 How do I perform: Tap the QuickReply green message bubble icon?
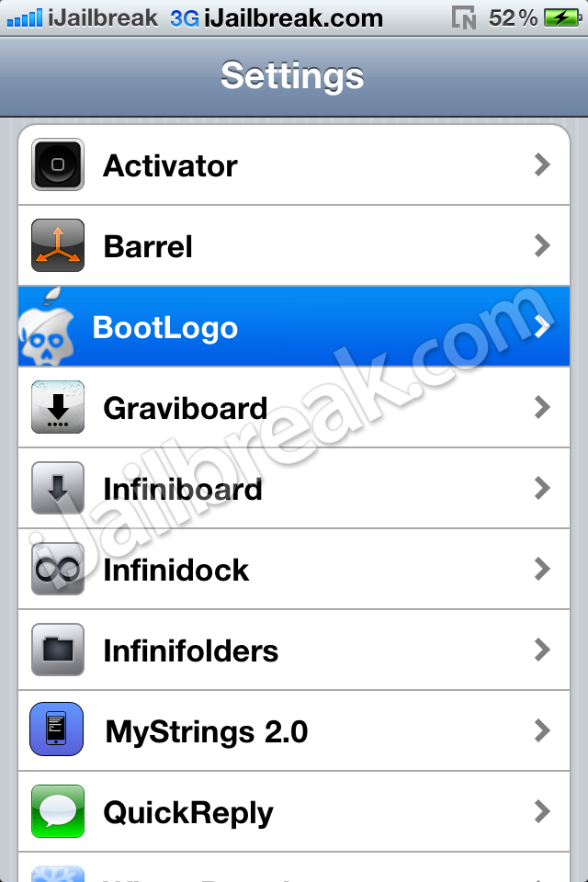click(58, 811)
